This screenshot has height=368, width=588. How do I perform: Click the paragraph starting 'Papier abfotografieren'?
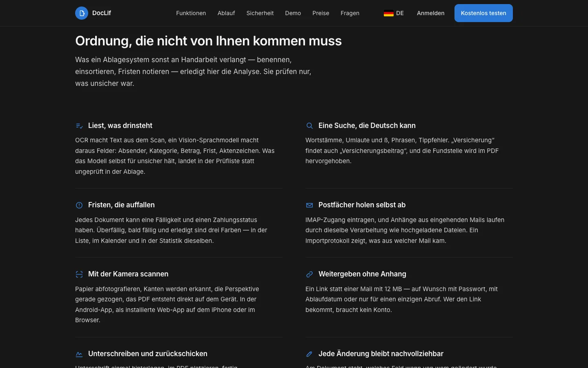167,305
